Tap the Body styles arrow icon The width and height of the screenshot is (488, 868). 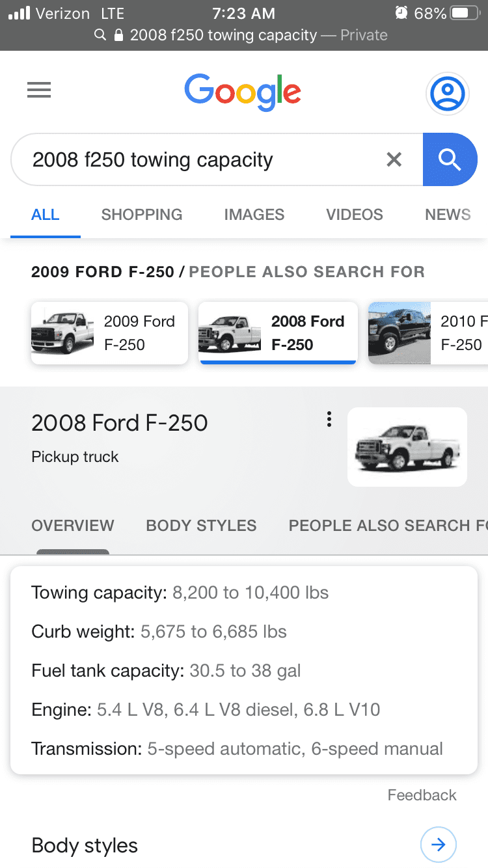coord(438,845)
